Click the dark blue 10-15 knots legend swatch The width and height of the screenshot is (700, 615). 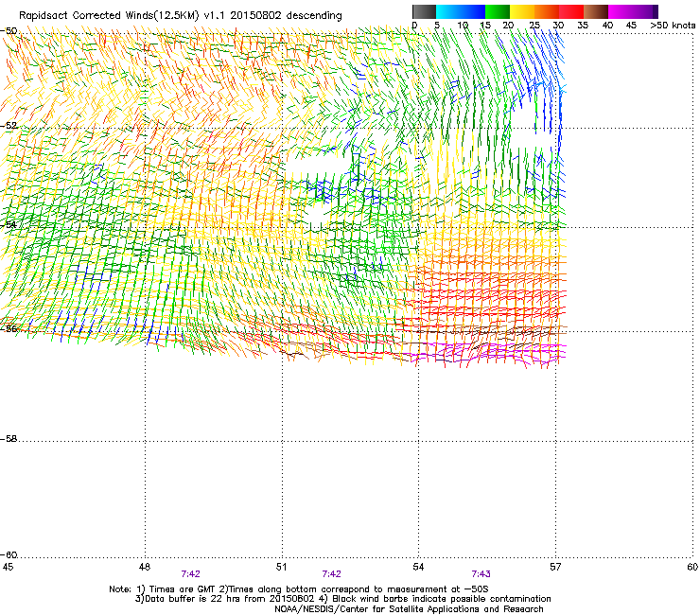[473, 11]
